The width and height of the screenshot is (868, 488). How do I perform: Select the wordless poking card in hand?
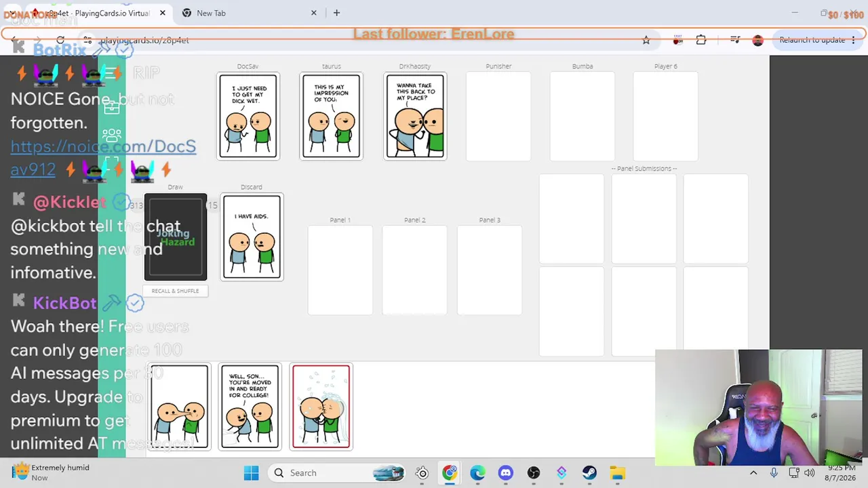click(x=180, y=407)
